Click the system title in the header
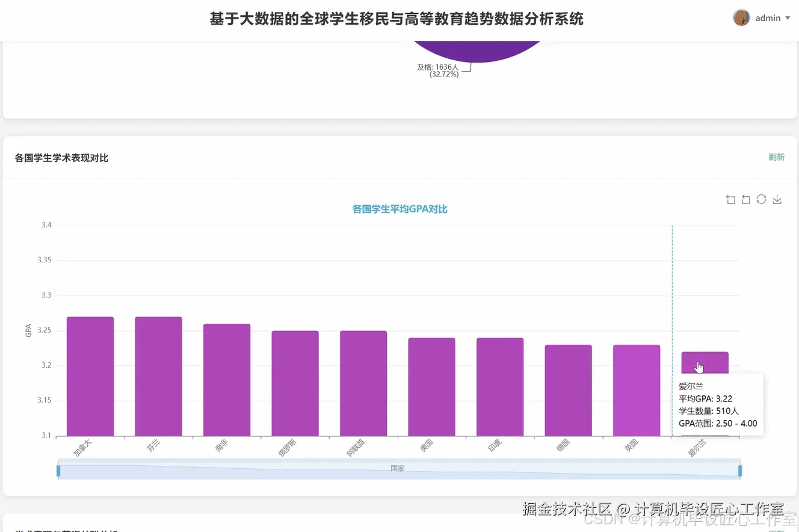Viewport: 799px width, 532px height. pos(396,19)
